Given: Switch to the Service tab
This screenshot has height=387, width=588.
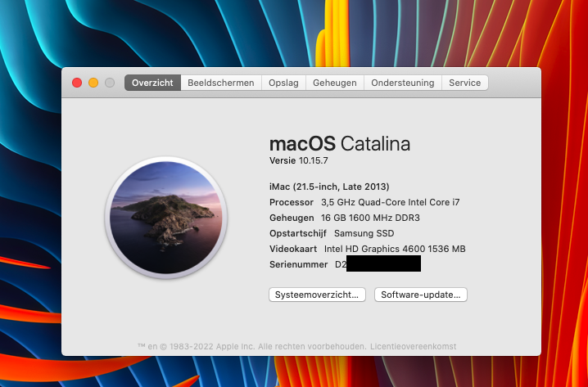Looking at the screenshot, I should click(x=465, y=83).
